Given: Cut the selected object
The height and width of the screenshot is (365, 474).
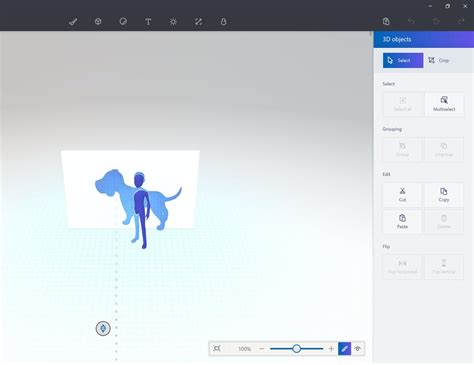Looking at the screenshot, I should click(x=402, y=195).
